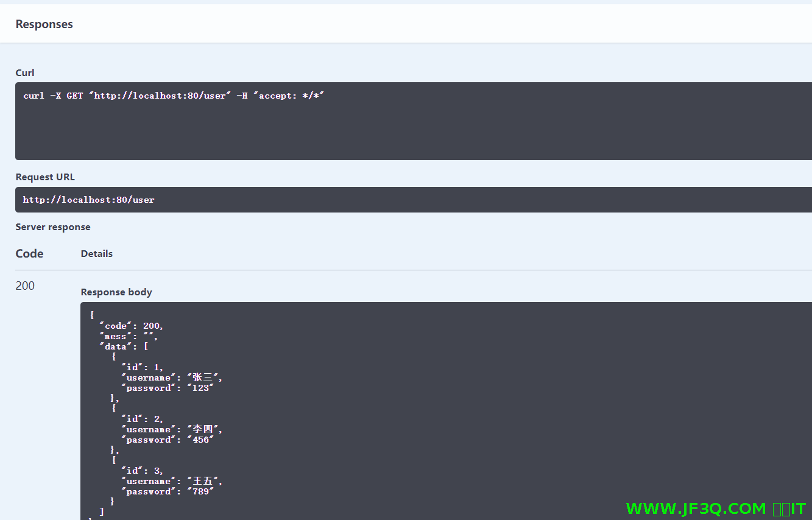Click the password "123" line

click(168, 388)
